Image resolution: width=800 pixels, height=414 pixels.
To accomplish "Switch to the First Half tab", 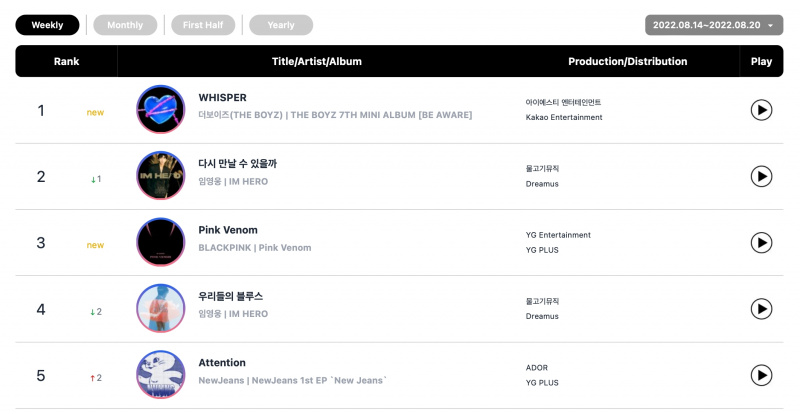I will coord(203,25).
